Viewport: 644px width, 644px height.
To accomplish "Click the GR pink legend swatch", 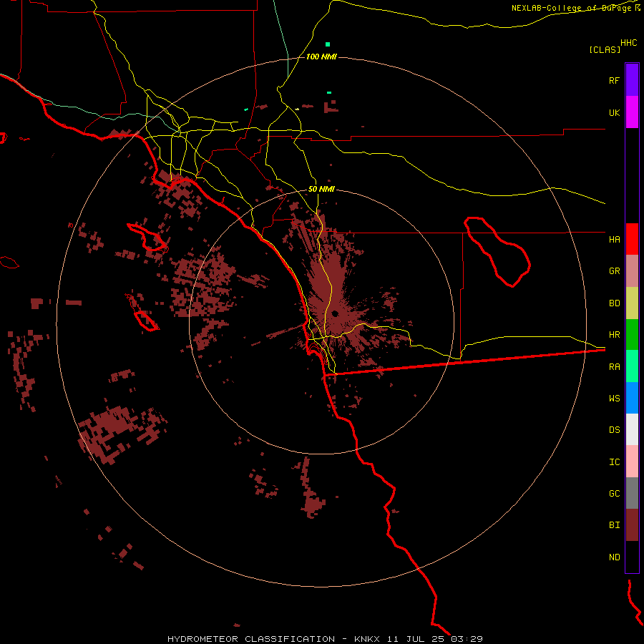I will (632, 271).
